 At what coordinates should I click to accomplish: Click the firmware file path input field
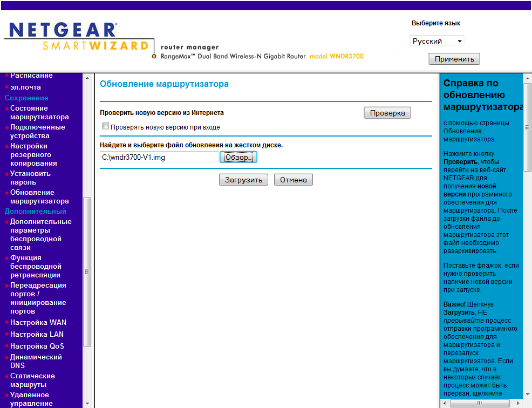[x=159, y=157]
